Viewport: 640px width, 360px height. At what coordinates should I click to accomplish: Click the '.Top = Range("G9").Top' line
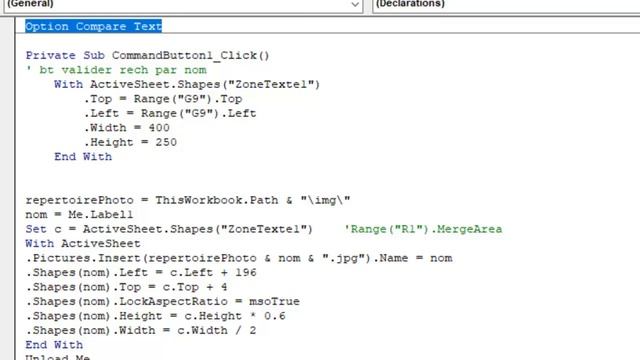pos(163,99)
